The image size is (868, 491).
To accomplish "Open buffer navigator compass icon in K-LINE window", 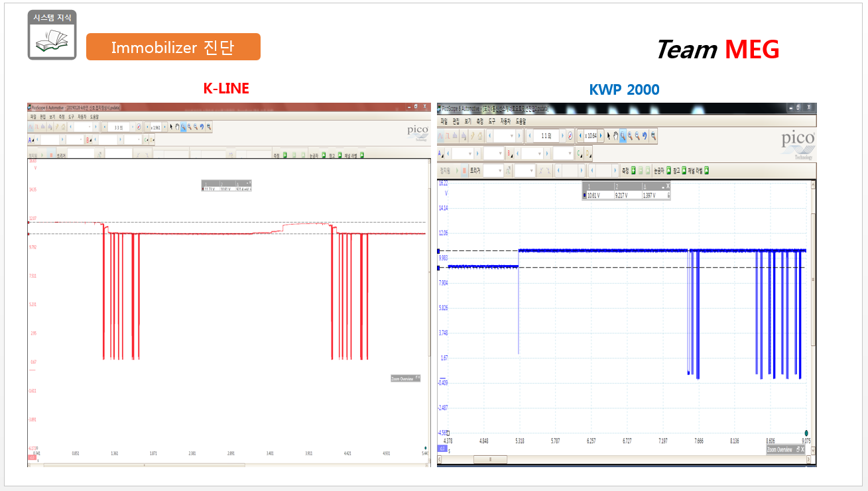I will 139,127.
